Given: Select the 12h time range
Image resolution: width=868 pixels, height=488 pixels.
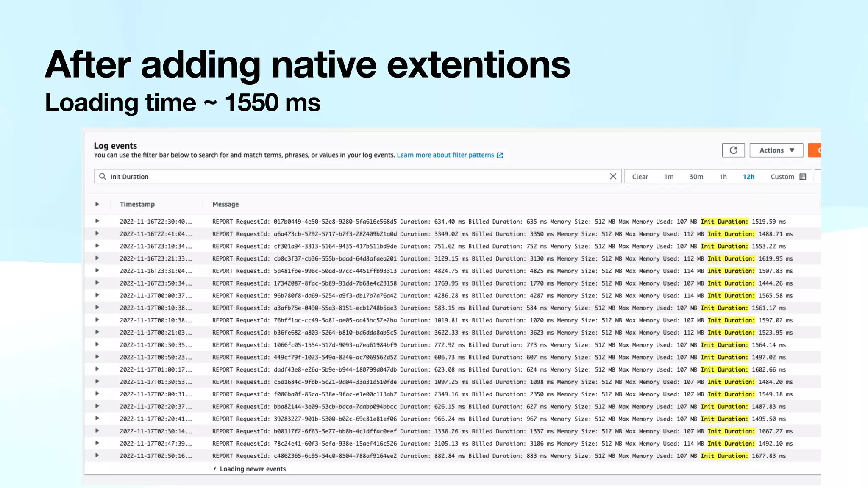Looking at the screenshot, I should point(748,177).
